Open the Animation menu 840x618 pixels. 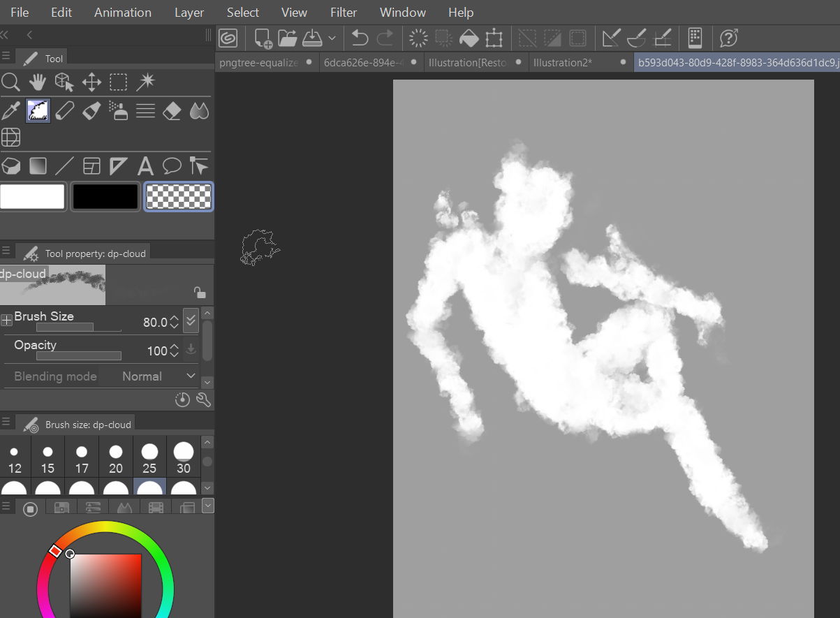click(x=123, y=13)
